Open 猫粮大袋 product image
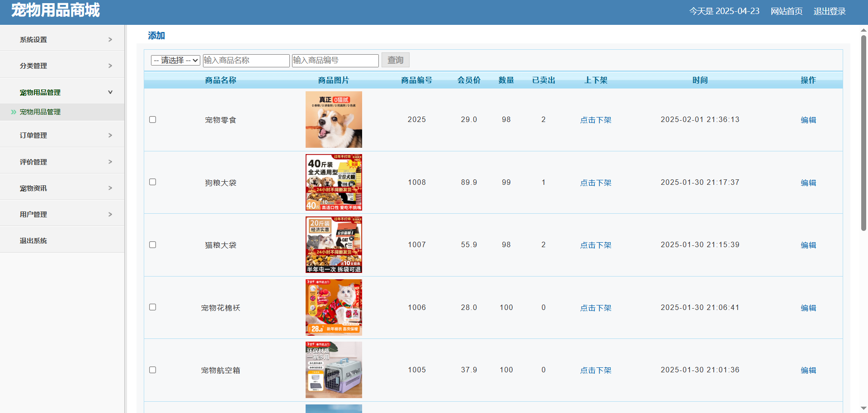Image resolution: width=868 pixels, height=413 pixels. point(334,245)
